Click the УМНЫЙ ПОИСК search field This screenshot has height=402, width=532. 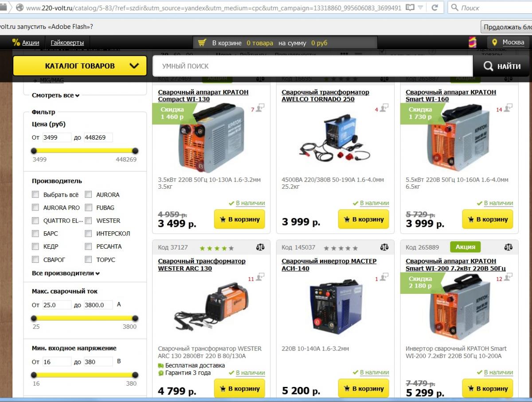click(313, 66)
